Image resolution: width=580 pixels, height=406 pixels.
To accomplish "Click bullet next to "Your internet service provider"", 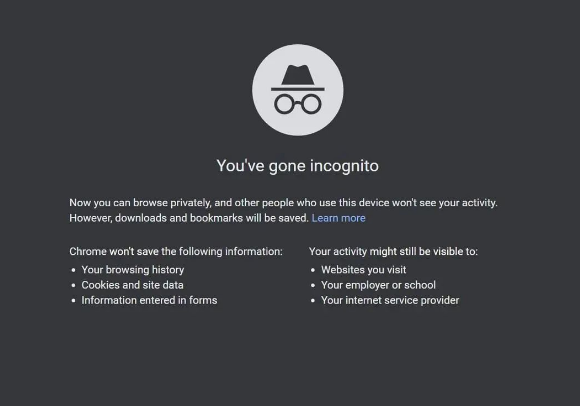I will coord(313,301).
